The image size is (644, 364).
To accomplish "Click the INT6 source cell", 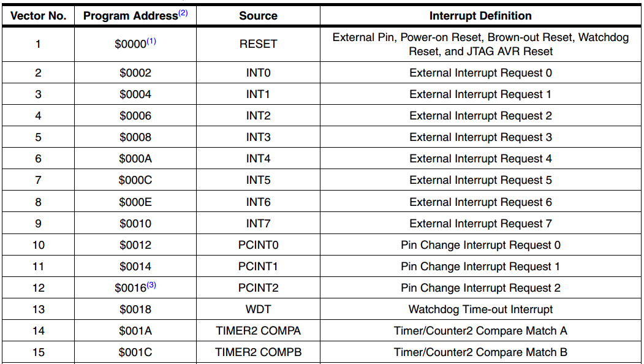I will (258, 202).
